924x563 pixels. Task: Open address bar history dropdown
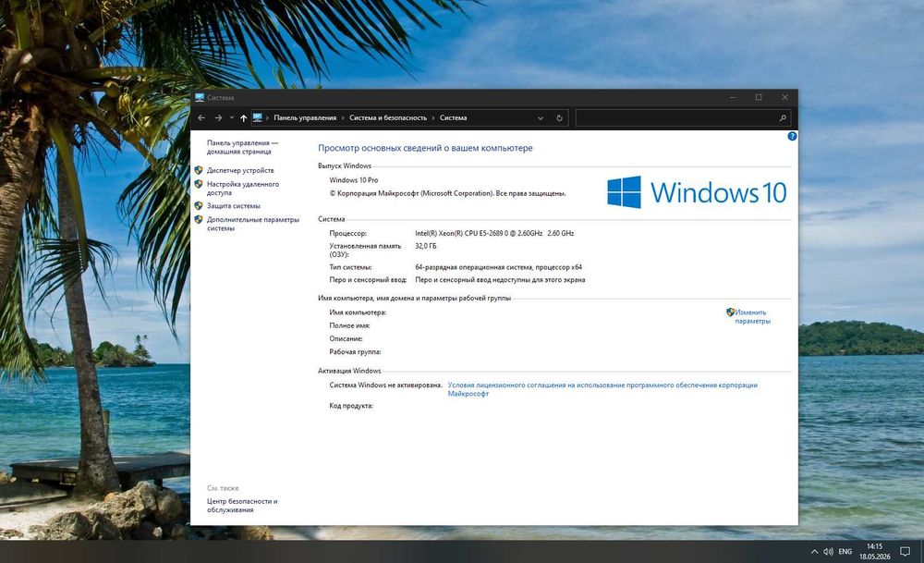pyautogui.click(x=541, y=118)
